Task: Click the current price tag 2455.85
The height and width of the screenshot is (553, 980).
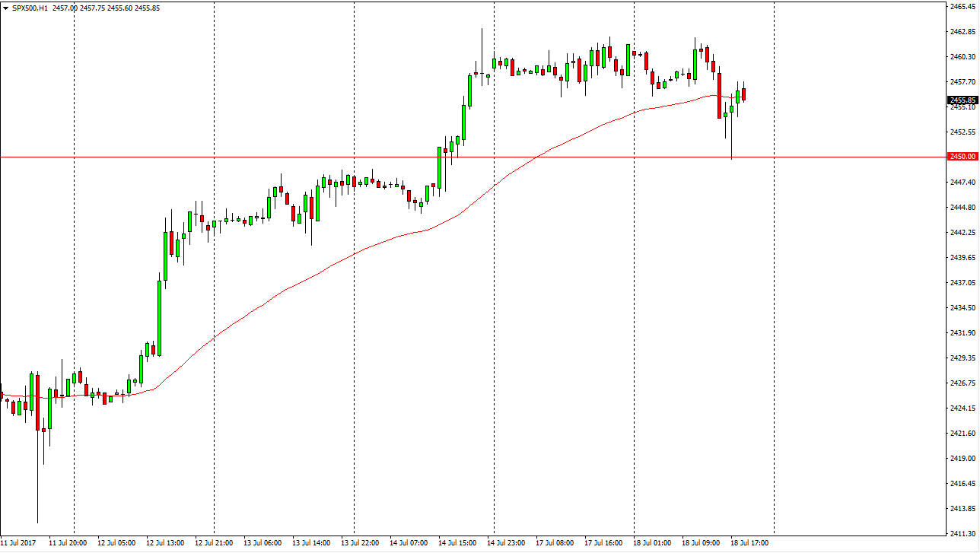Action: click(x=963, y=100)
